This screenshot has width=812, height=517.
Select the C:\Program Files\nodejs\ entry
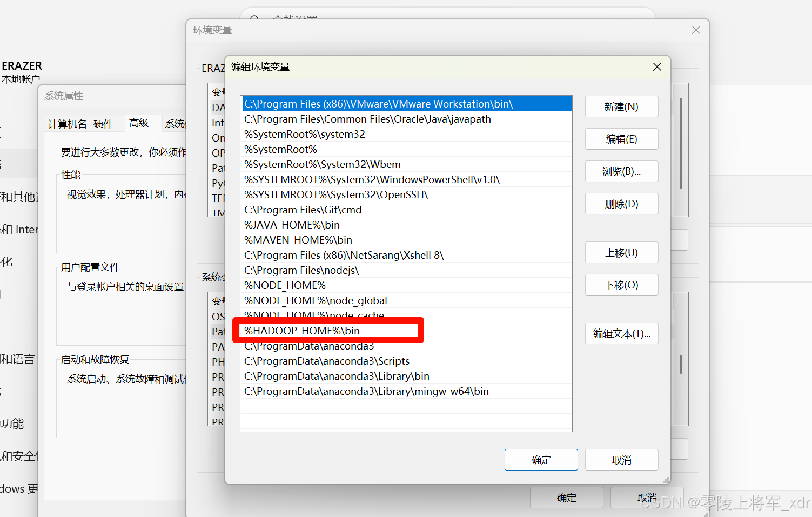click(407, 270)
